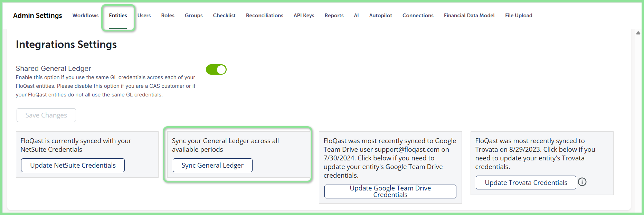Go to the Autopilot tab
644x215 pixels.
380,16
